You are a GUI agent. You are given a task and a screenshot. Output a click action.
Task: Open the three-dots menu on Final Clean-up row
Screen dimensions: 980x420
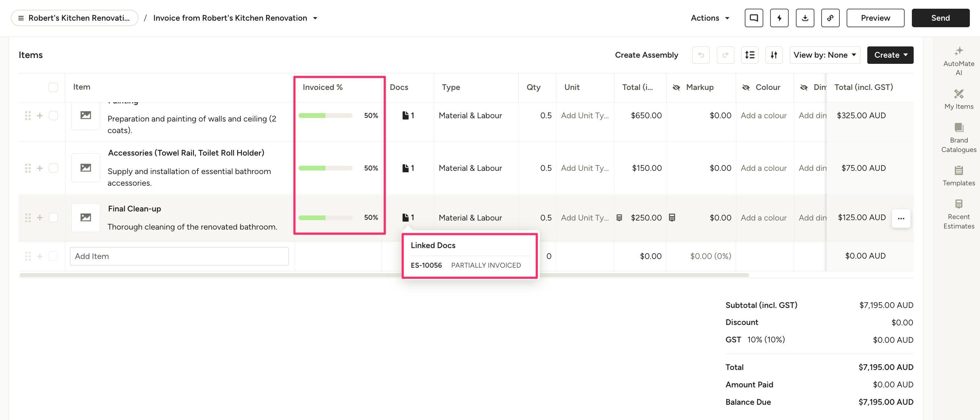click(901, 219)
